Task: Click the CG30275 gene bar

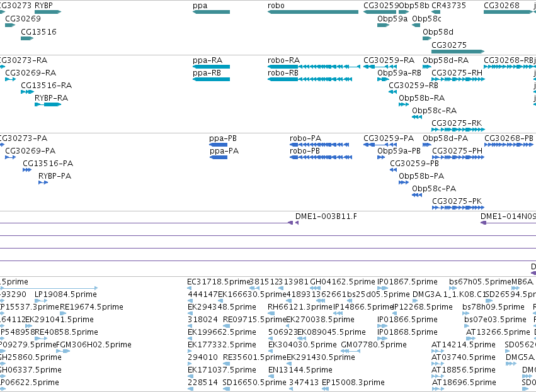Action: 458,52
